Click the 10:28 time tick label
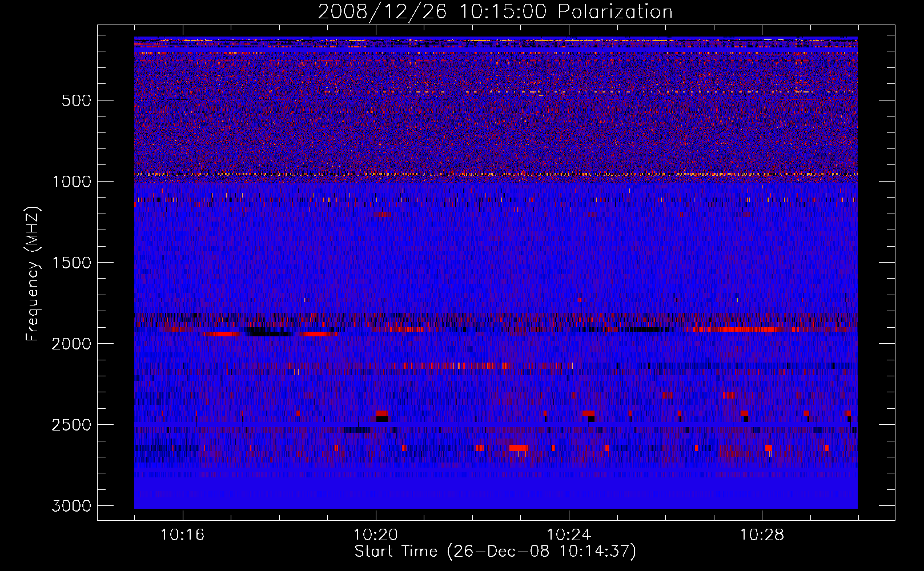The width and height of the screenshot is (924, 571). coord(762,535)
